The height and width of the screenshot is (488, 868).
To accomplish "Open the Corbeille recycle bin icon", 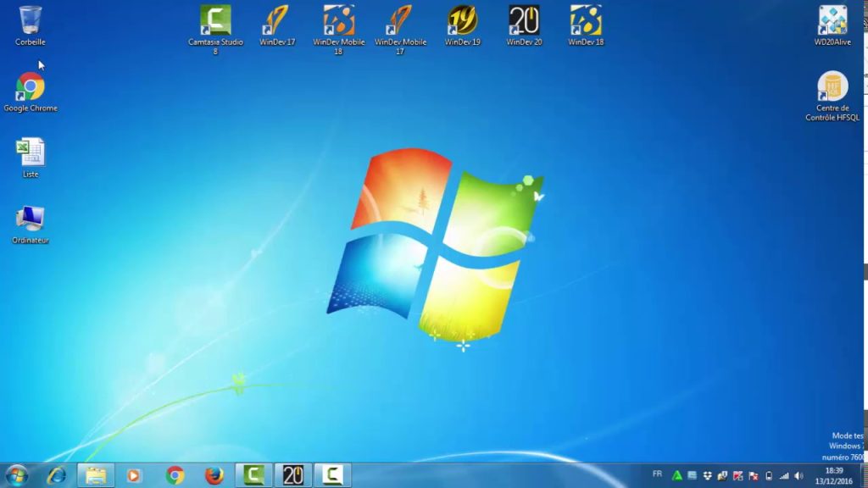I will click(31, 25).
